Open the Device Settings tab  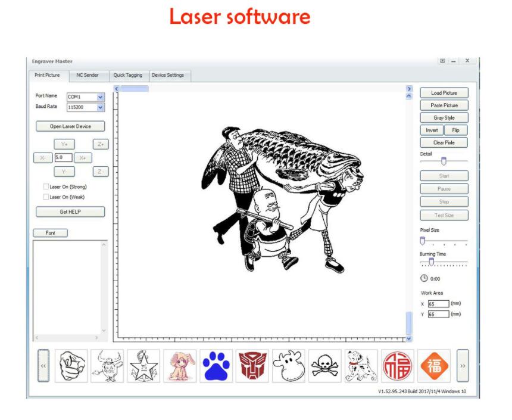click(168, 75)
